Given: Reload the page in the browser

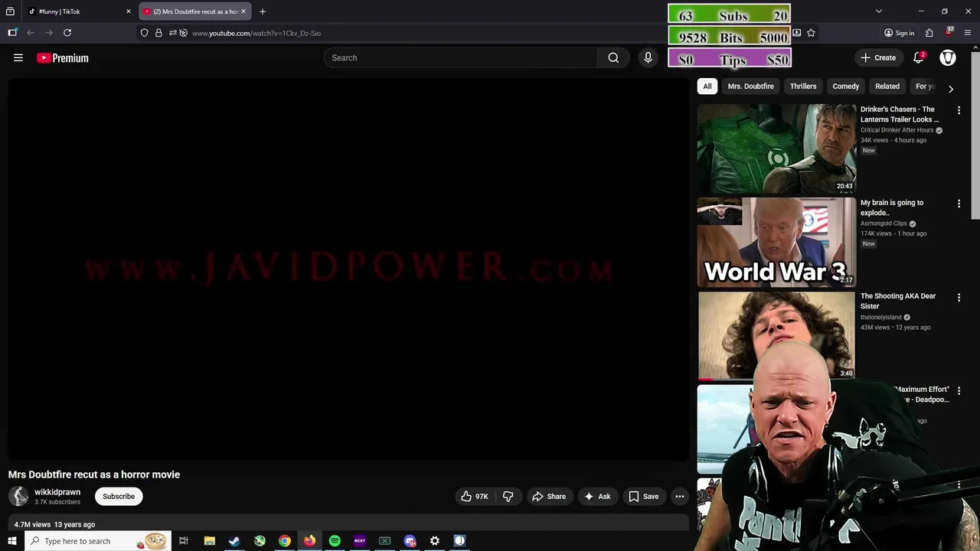Looking at the screenshot, I should coord(67,33).
